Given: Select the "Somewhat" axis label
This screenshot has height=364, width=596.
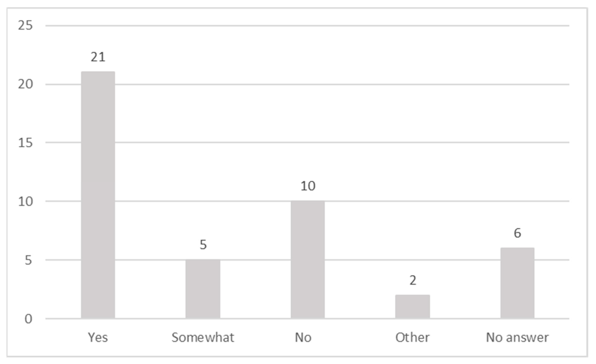Looking at the screenshot, I should coord(203,337).
